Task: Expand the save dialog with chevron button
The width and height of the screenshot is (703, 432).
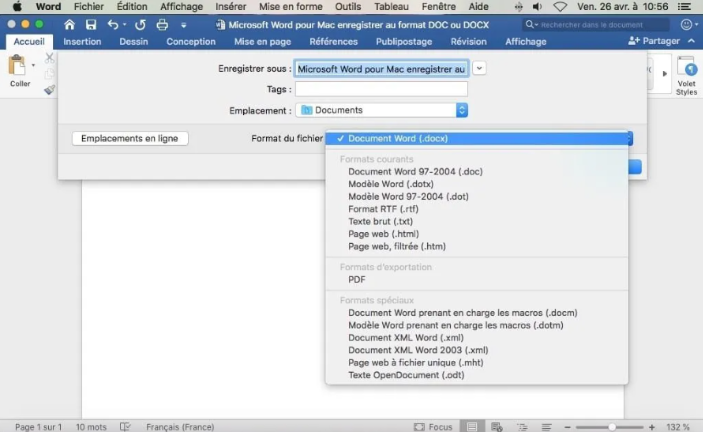Action: 480,68
